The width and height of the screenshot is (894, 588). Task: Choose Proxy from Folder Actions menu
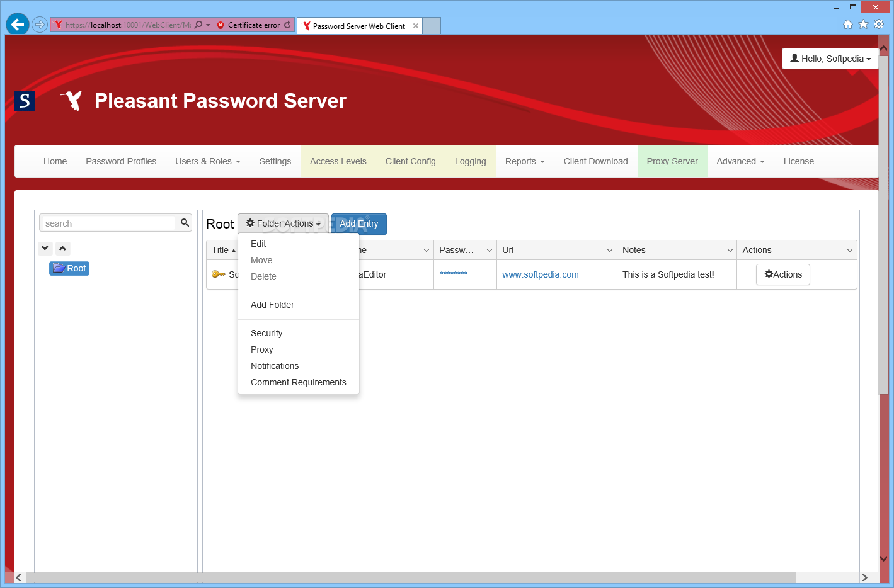click(x=262, y=349)
